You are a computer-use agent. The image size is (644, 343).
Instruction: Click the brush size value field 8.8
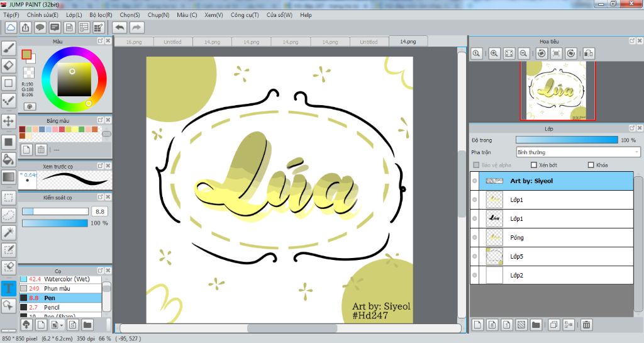(x=100, y=211)
